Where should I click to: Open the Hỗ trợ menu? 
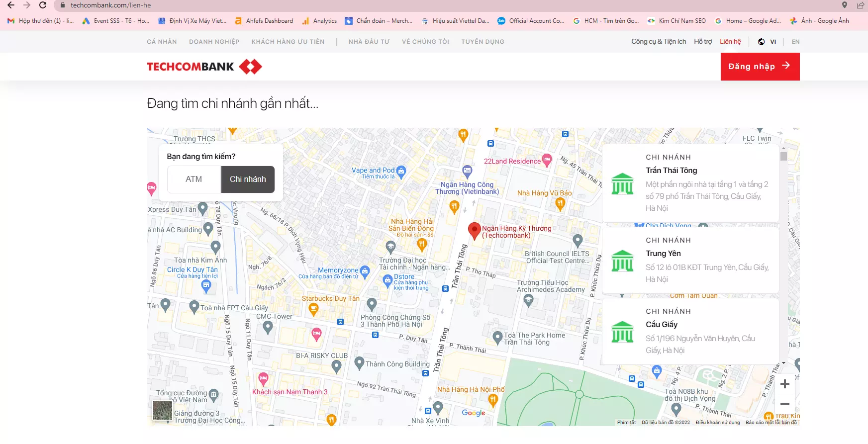pos(703,42)
